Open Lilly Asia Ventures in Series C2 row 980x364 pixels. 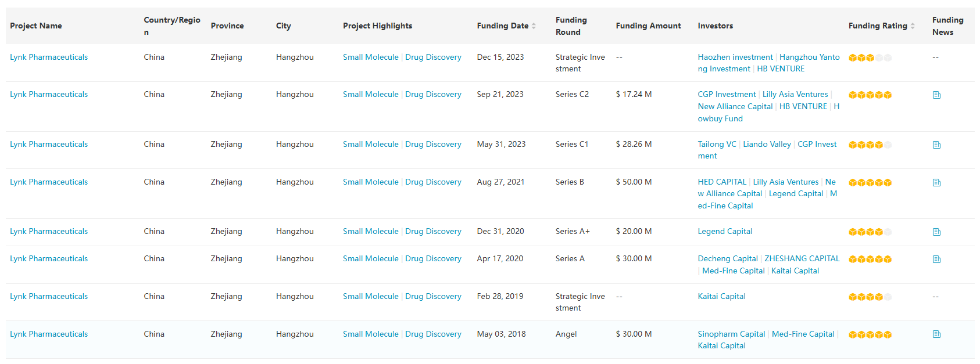(x=795, y=95)
